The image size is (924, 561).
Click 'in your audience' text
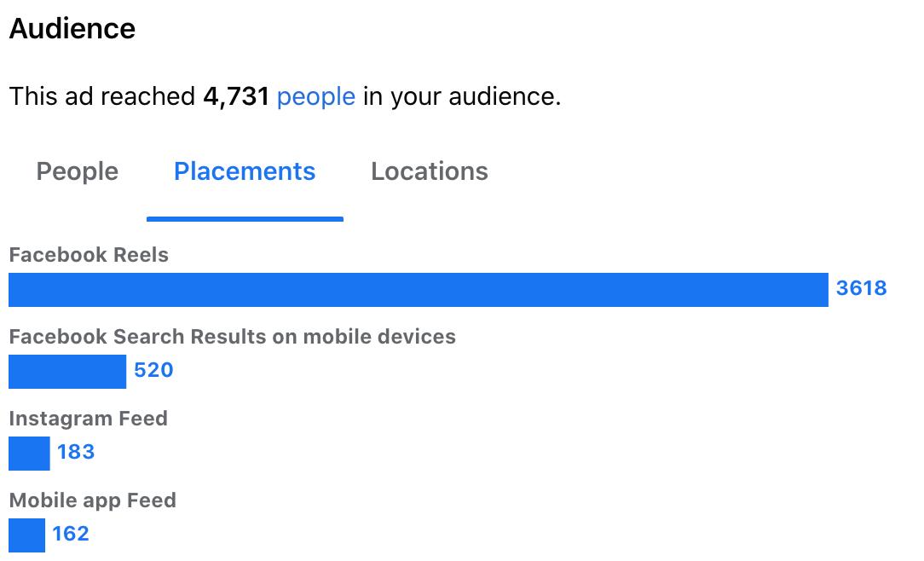(461, 96)
